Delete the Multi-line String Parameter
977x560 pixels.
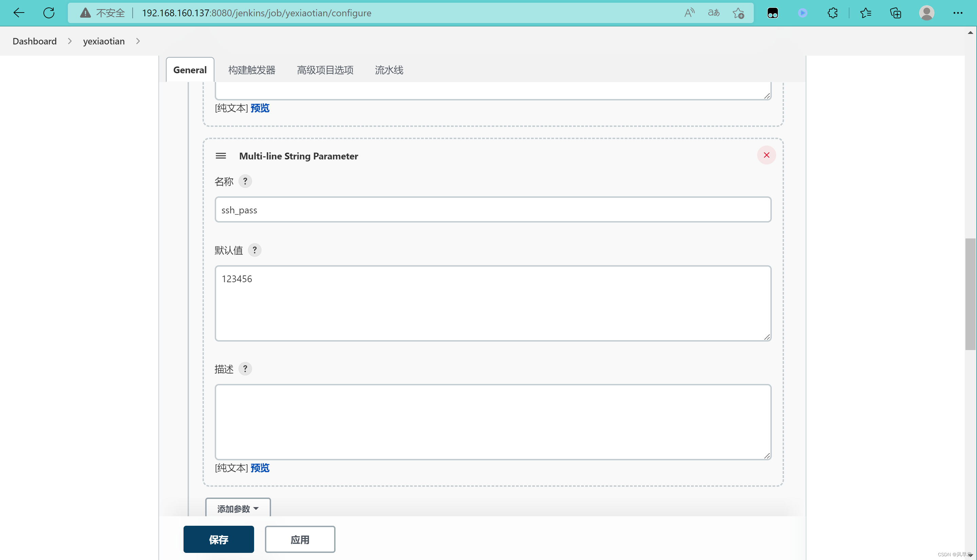coord(766,155)
